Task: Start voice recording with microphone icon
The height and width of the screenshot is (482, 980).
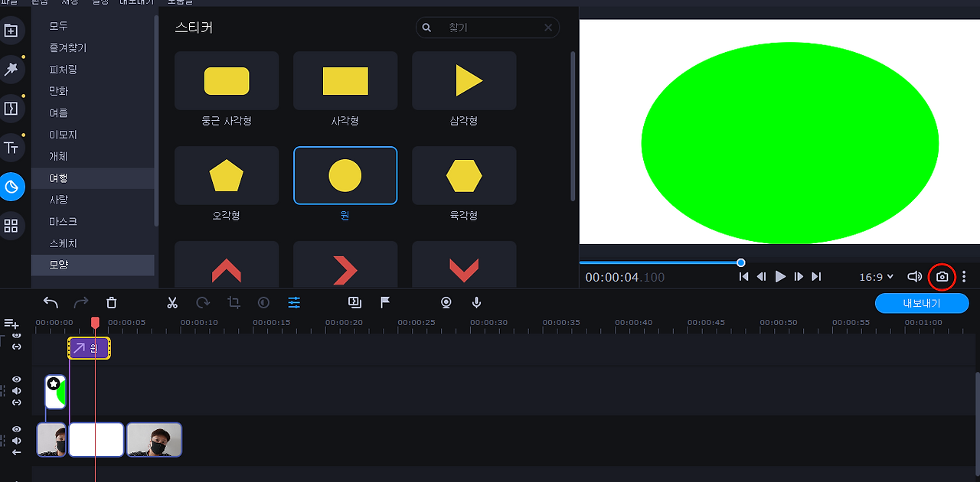Action: (476, 303)
